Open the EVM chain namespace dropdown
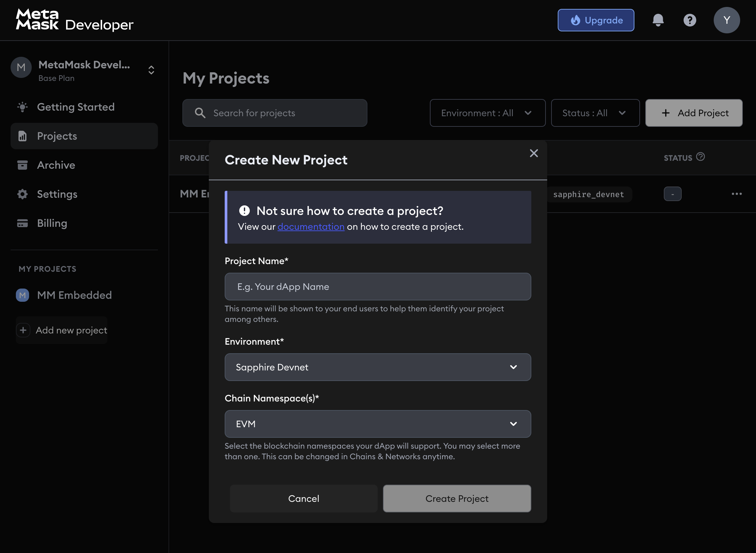Viewport: 756px width, 553px height. tap(378, 424)
